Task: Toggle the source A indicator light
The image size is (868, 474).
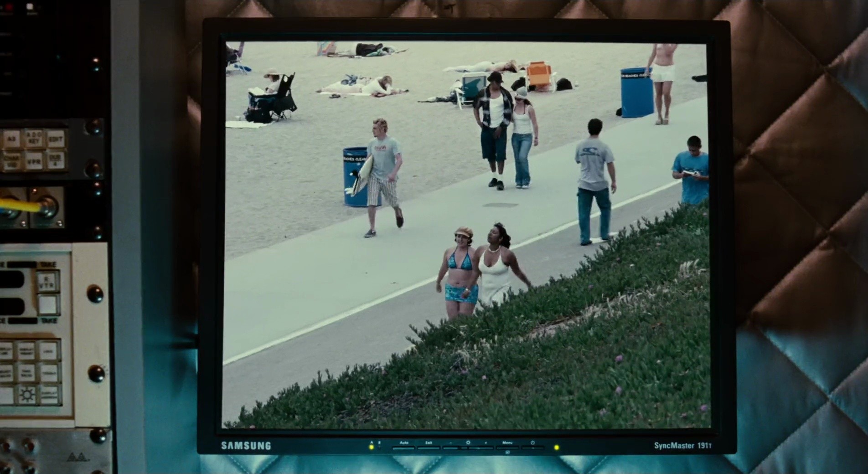Action: coord(372,447)
